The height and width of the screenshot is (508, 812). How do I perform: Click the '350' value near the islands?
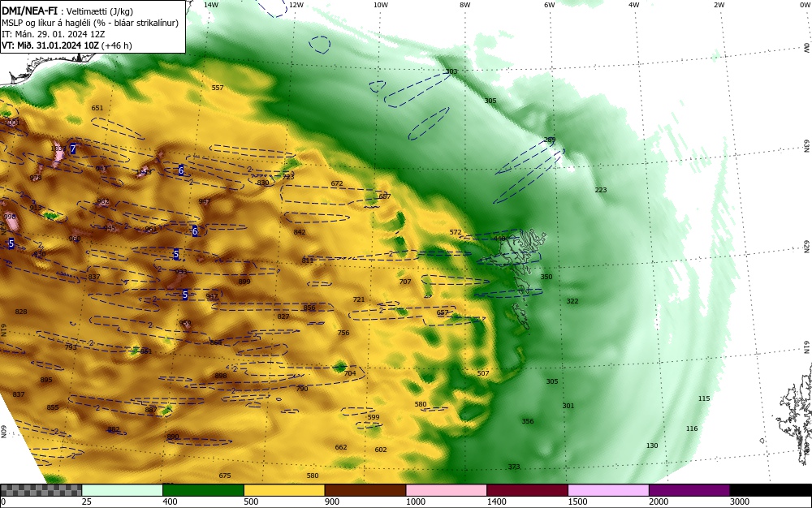[x=546, y=277]
